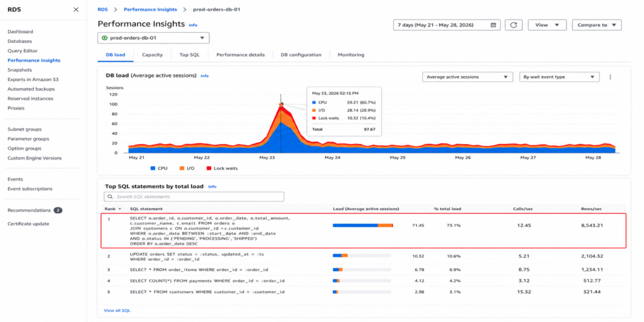Click the UPDATE orders SET status statement

click(x=197, y=257)
